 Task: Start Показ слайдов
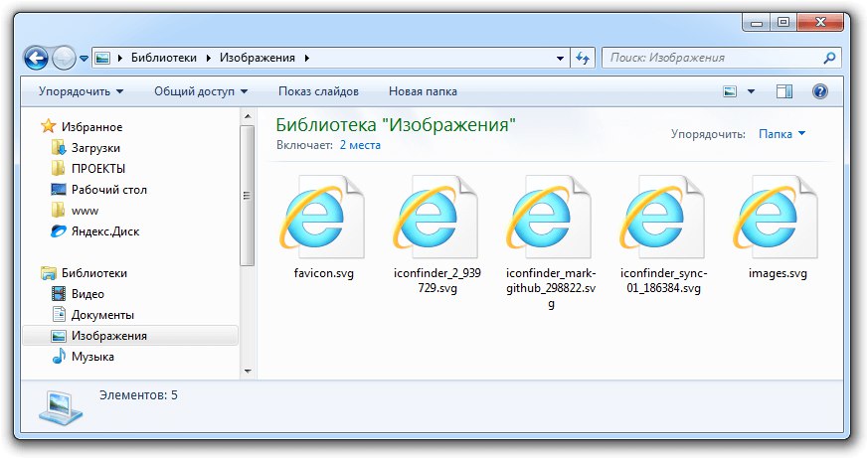pyautogui.click(x=318, y=91)
